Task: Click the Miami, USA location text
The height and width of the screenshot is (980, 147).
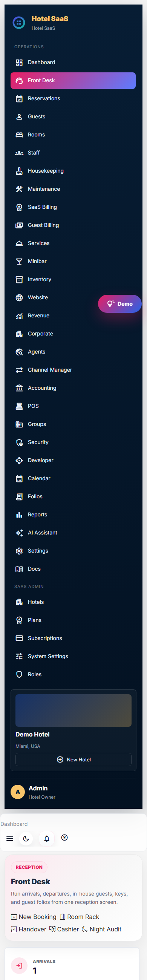Action: point(28,746)
